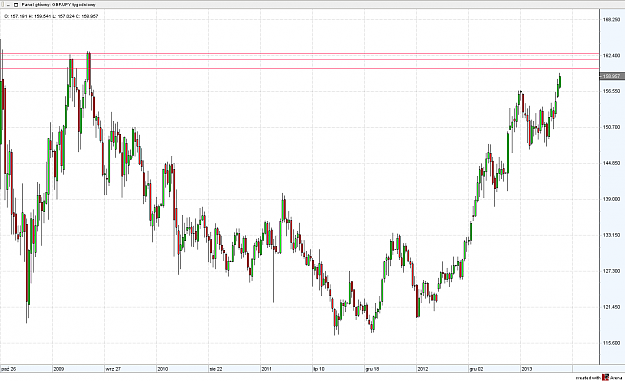Image resolution: width=625 pixels, height=381 pixels.
Task: Minimize the Panel główny chart panel
Action: (8, 5)
